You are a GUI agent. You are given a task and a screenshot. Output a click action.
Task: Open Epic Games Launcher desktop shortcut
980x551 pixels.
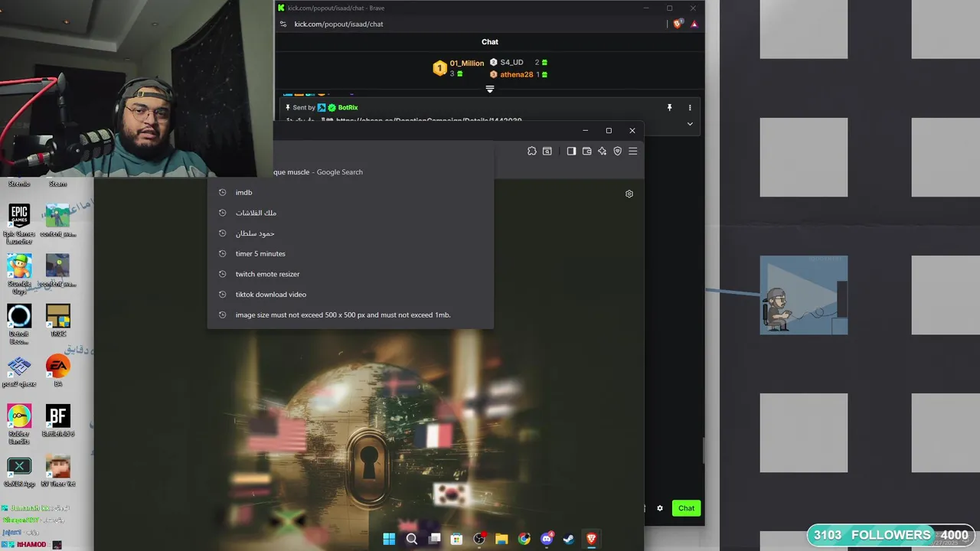click(19, 223)
